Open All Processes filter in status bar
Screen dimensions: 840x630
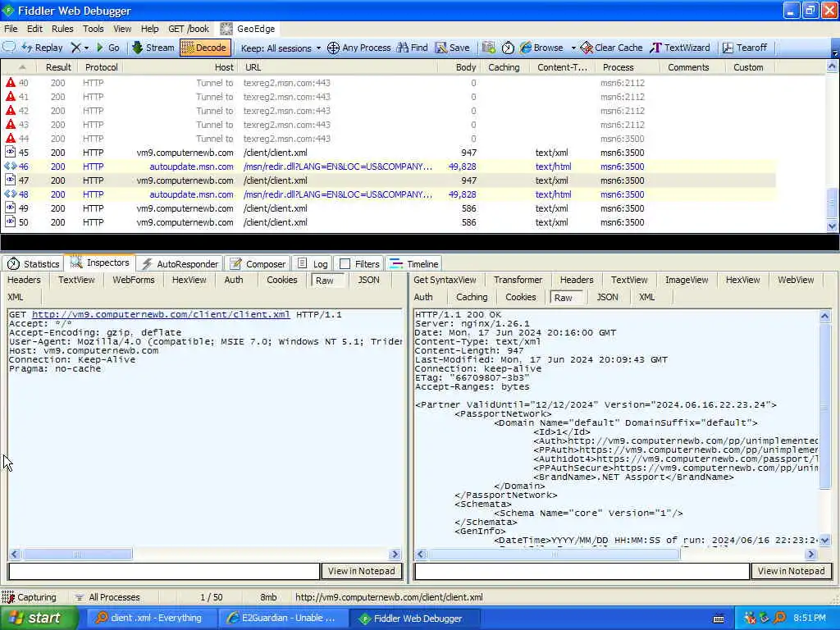(x=107, y=597)
